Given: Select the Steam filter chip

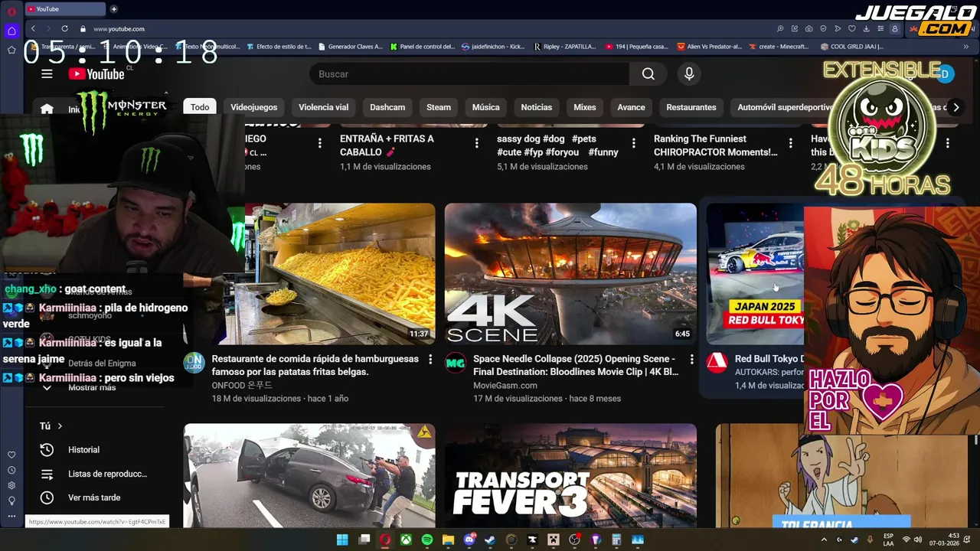Looking at the screenshot, I should (x=439, y=107).
